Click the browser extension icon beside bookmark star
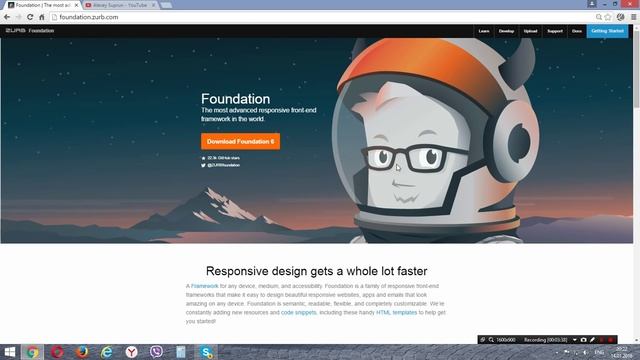Image resolution: width=640 pixels, height=360 pixels. [x=620, y=17]
